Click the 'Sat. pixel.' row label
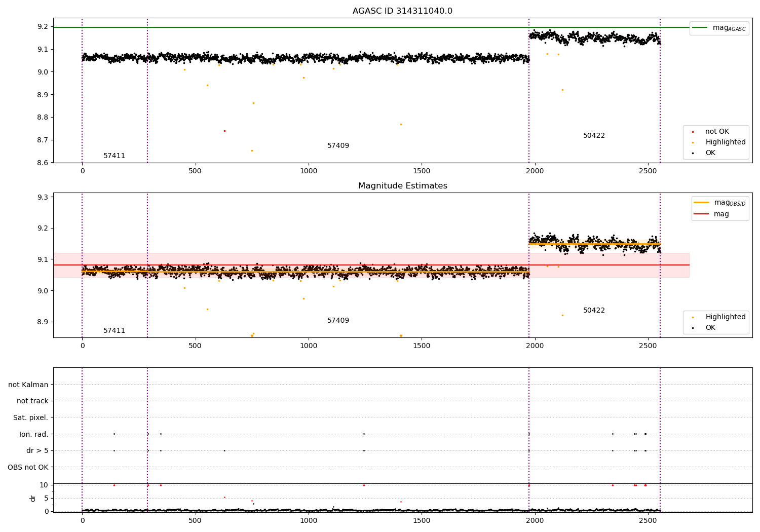760x532 pixels. click(x=31, y=418)
